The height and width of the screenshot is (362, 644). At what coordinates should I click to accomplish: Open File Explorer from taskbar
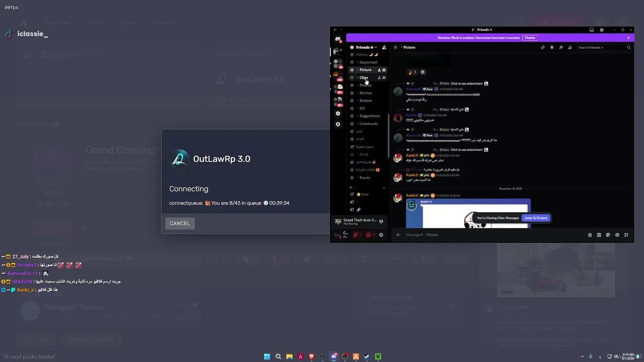coord(289,356)
